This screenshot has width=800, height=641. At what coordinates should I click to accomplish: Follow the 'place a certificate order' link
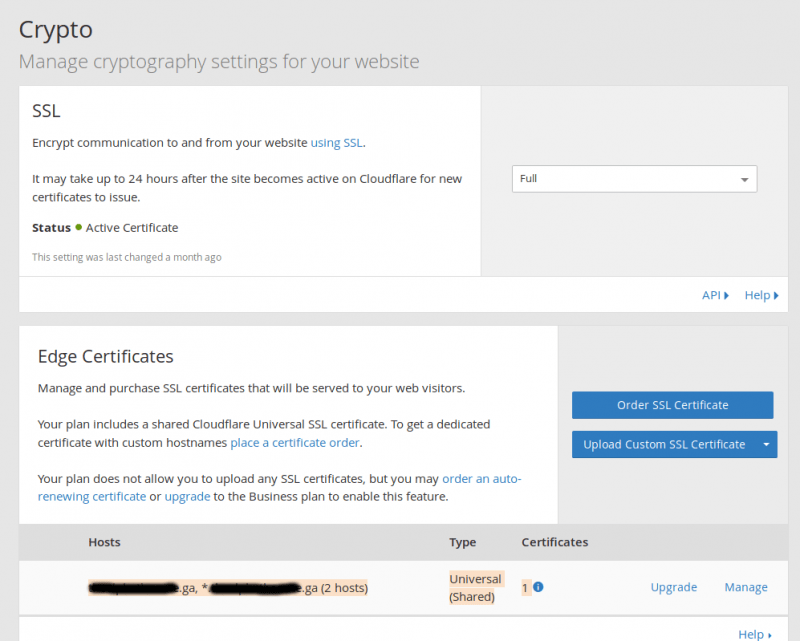point(295,443)
